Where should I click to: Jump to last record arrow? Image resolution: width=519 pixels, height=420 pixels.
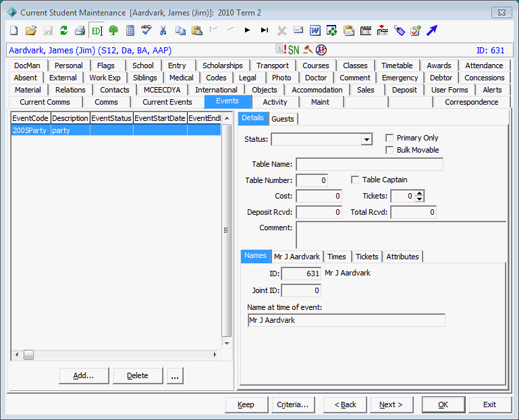pos(265,30)
